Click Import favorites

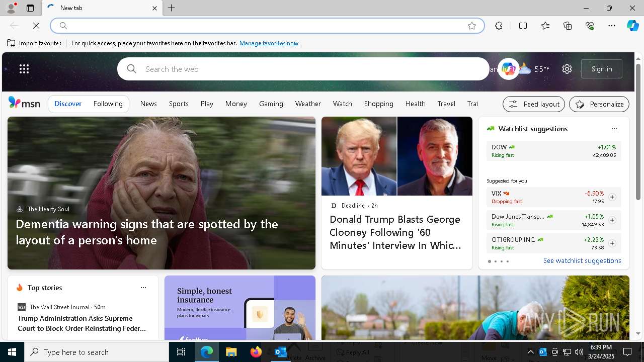[34, 43]
